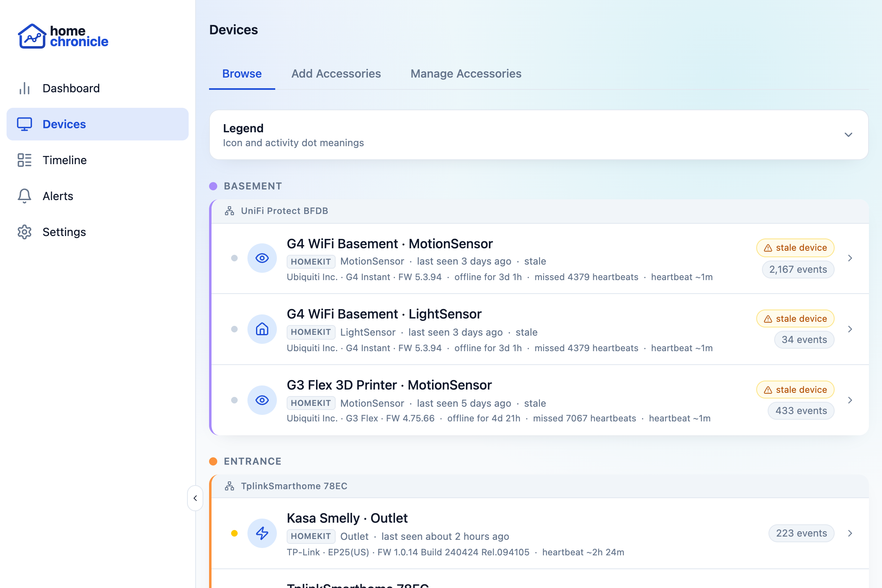Switch to the Add Accessories tab
Image resolution: width=882 pixels, height=588 pixels.
(x=336, y=73)
